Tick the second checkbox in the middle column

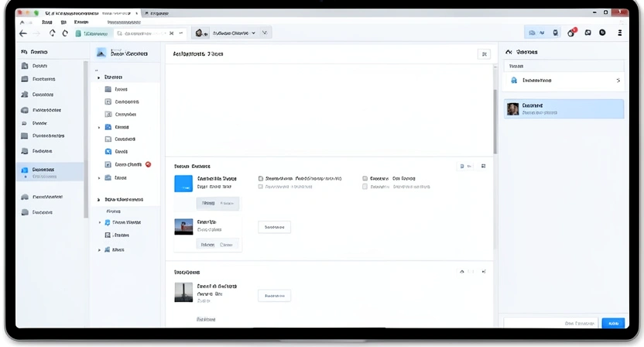[261, 187]
